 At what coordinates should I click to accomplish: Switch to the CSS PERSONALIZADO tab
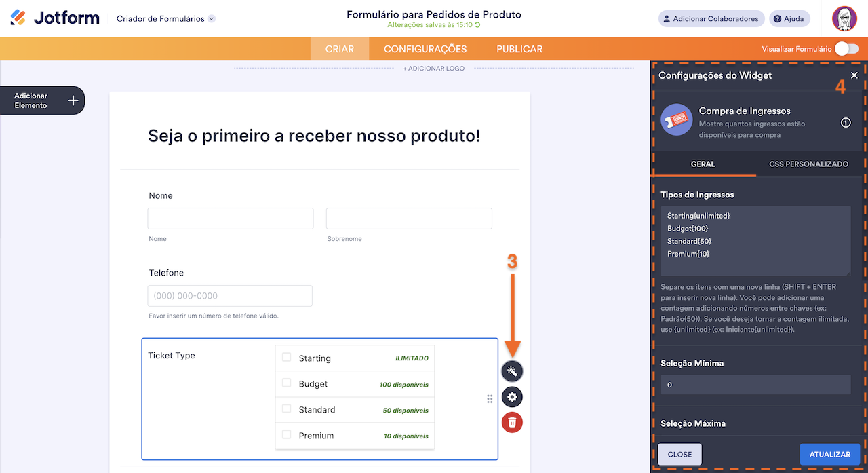pyautogui.click(x=810, y=164)
